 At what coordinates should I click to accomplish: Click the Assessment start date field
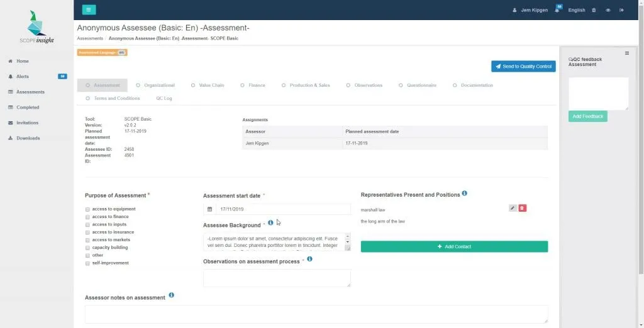(284, 209)
